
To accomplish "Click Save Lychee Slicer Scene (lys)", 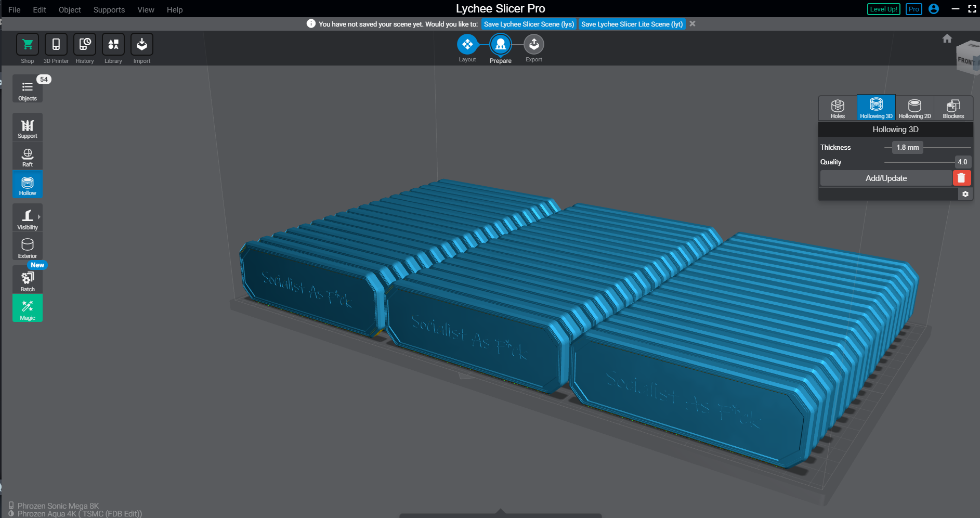I will [x=529, y=24].
